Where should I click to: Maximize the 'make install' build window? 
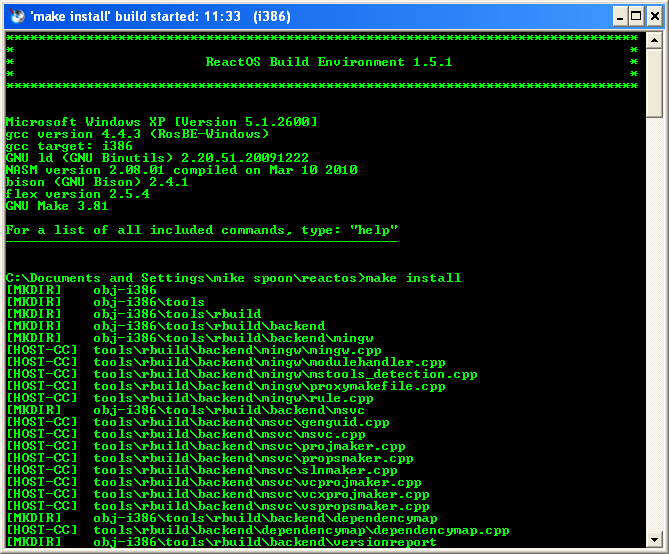click(636, 16)
